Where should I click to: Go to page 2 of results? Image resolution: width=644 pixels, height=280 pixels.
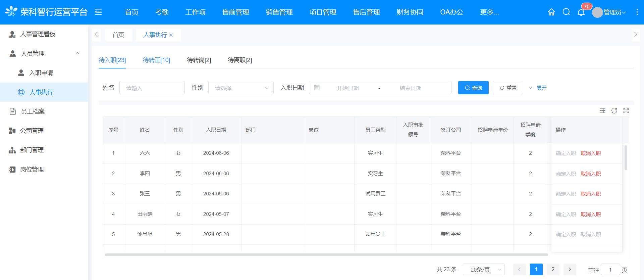coord(553,270)
